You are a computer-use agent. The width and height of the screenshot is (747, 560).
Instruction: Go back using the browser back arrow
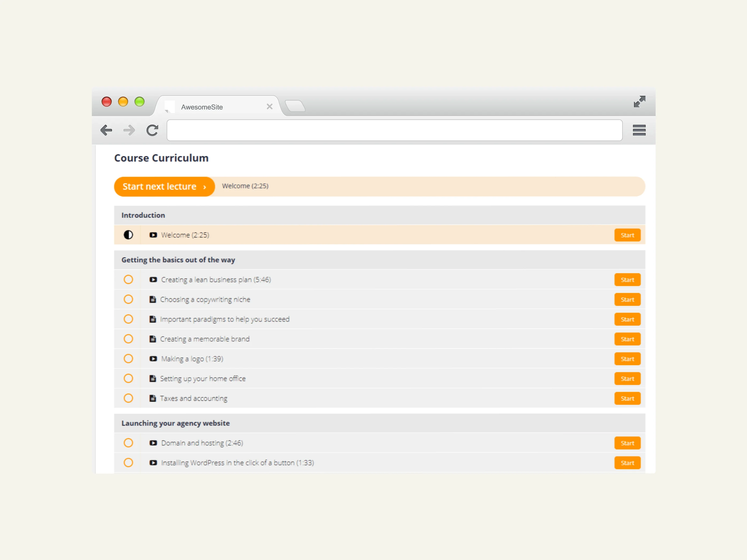point(106,130)
